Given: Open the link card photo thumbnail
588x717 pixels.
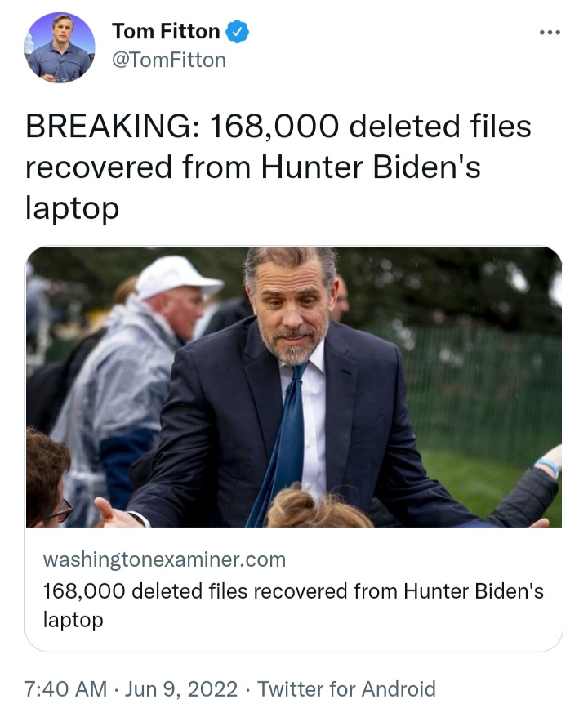Looking at the screenshot, I should click(x=294, y=387).
